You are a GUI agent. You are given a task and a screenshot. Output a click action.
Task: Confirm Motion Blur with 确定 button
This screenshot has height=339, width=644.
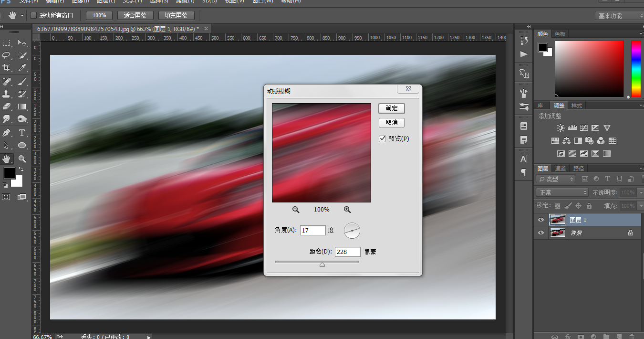click(x=392, y=108)
